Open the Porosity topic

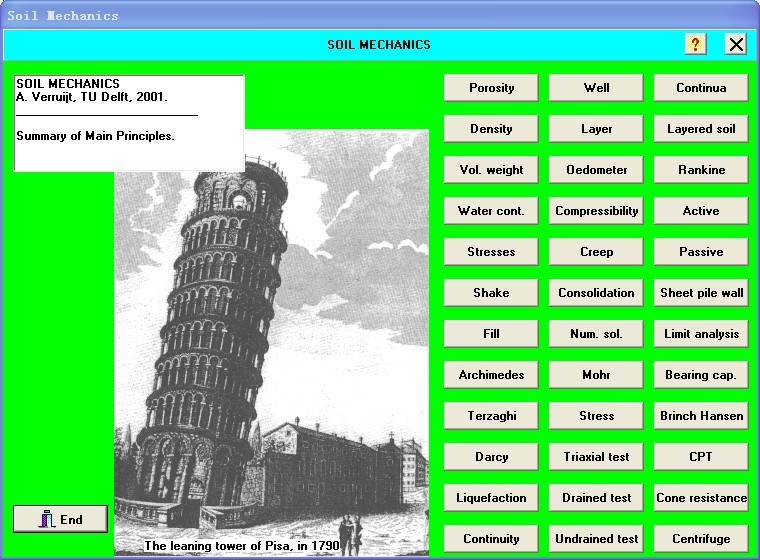(x=491, y=88)
